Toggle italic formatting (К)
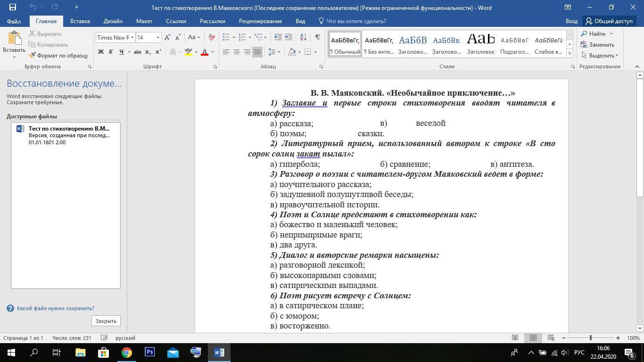Image resolution: width=644 pixels, height=362 pixels. click(111, 52)
